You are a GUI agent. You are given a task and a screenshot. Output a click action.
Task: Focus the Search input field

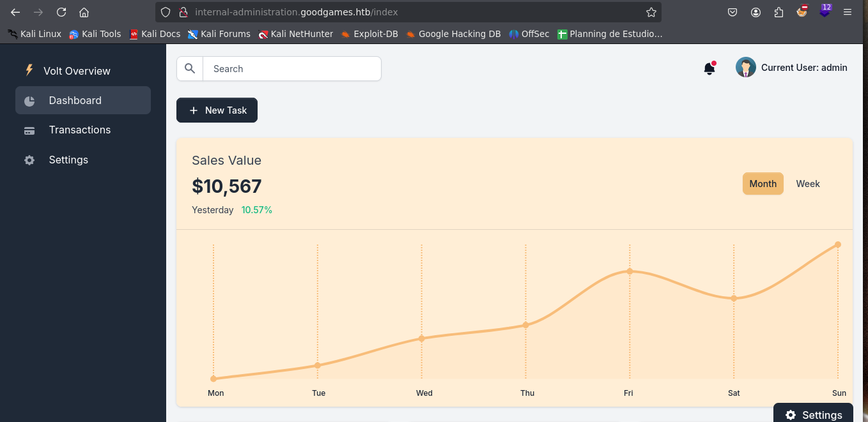coord(291,69)
